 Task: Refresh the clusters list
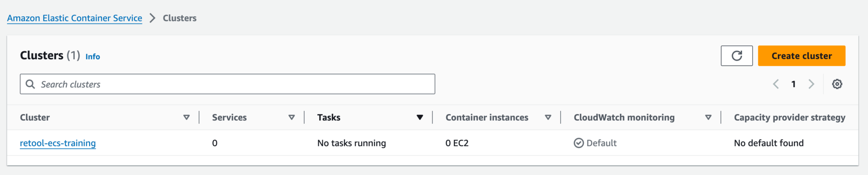tap(736, 56)
